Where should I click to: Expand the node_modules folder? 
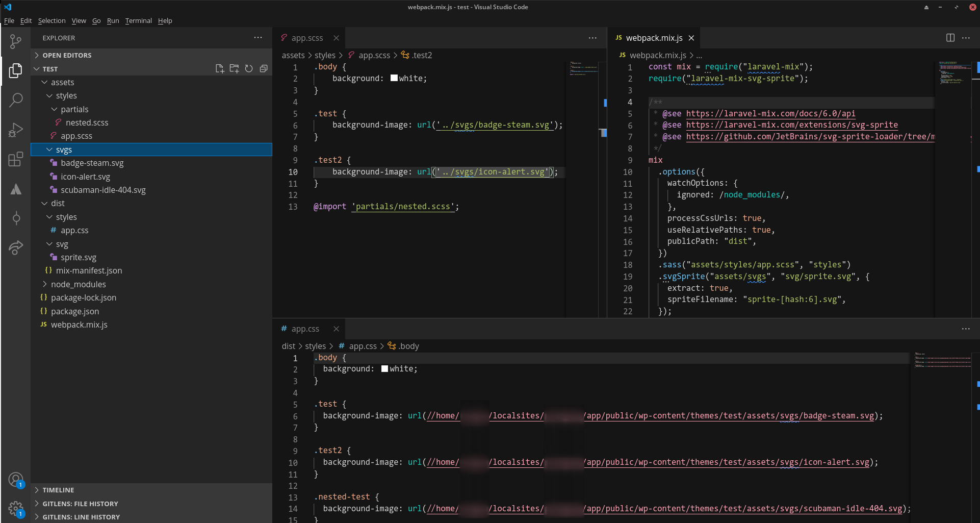(78, 284)
